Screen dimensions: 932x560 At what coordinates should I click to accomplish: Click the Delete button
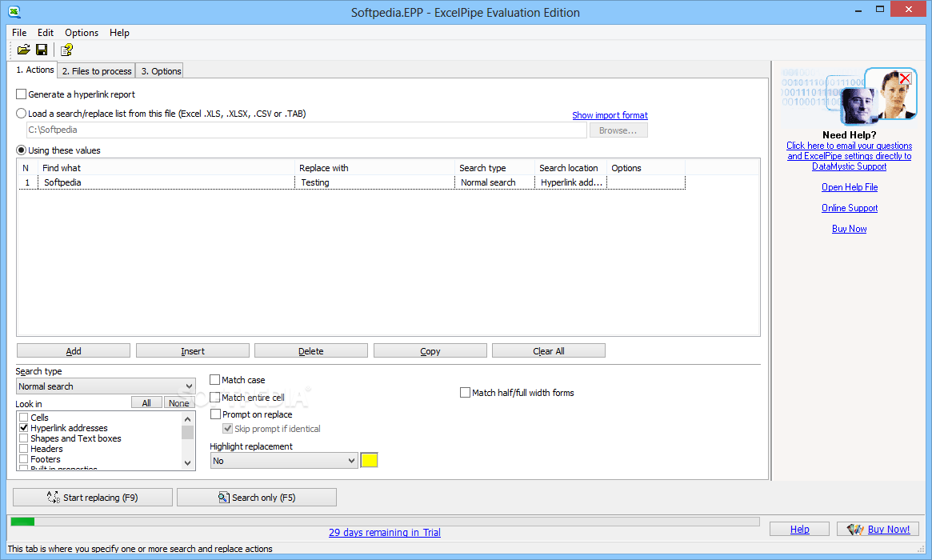pyautogui.click(x=311, y=350)
